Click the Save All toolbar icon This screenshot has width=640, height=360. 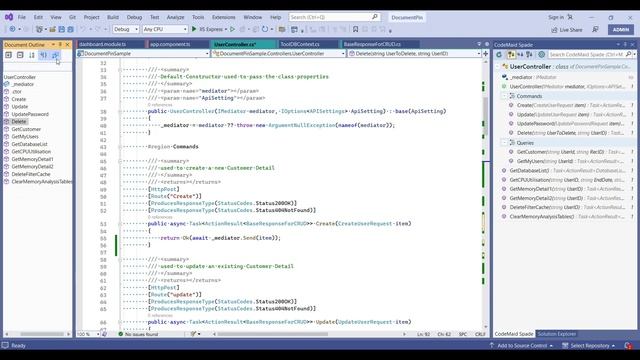click(x=70, y=29)
